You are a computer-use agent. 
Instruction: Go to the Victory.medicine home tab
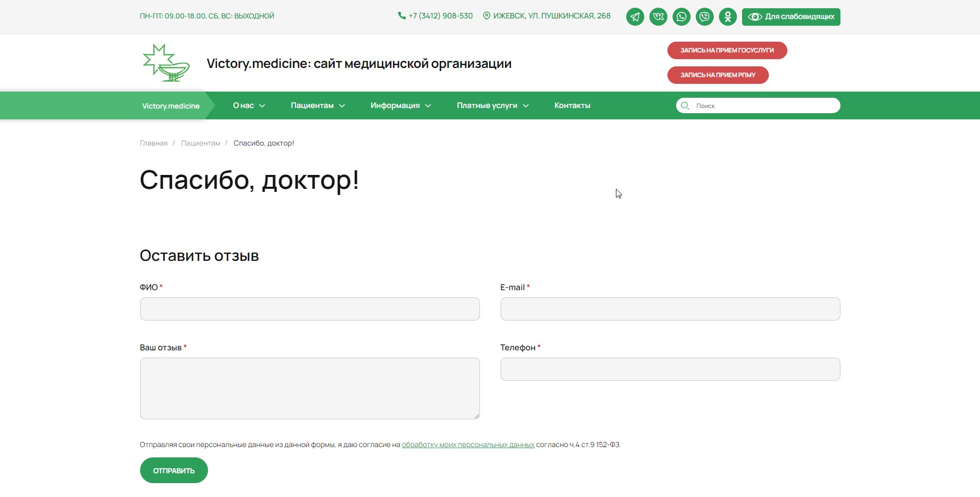(170, 106)
